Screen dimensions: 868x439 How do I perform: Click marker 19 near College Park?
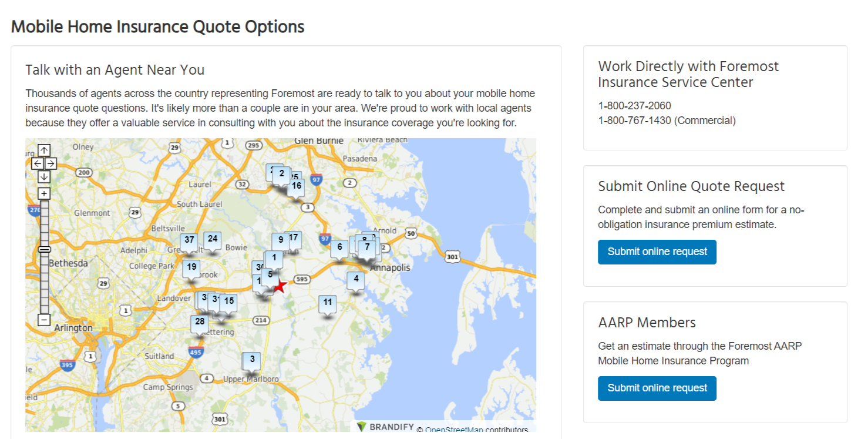click(x=191, y=266)
